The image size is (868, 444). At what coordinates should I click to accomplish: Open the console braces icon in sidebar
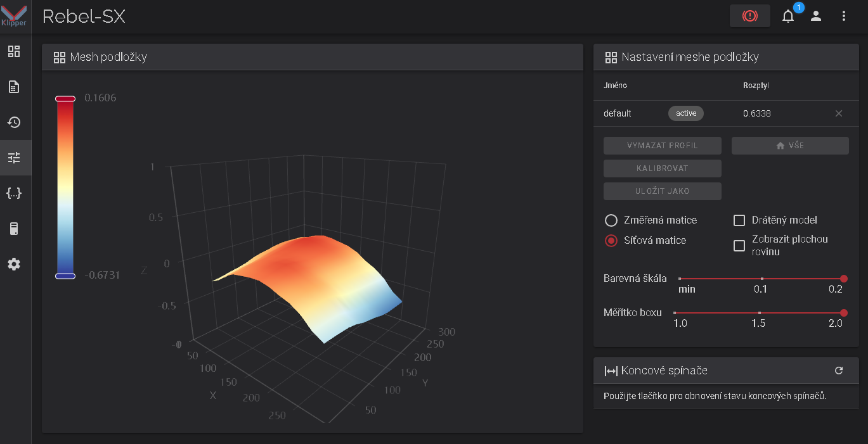click(14, 193)
